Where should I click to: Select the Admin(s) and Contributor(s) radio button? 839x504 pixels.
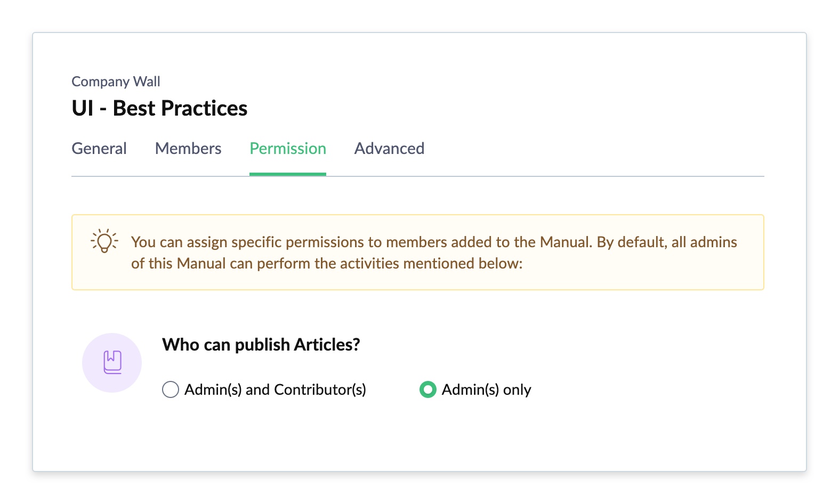[171, 389]
